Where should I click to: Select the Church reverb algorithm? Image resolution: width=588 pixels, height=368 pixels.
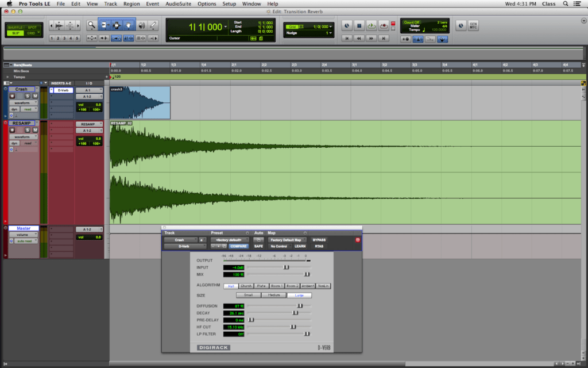[x=246, y=286]
